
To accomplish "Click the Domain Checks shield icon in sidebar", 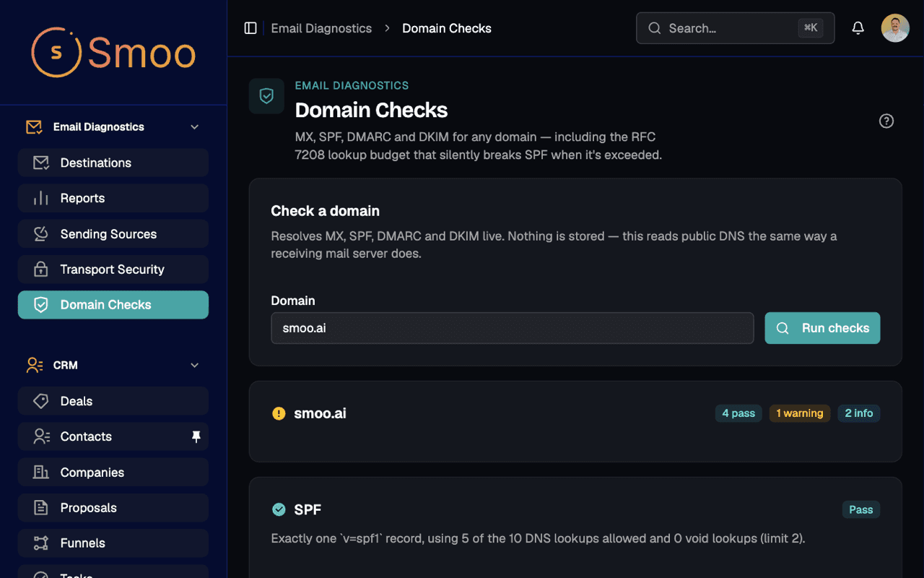I will [41, 305].
